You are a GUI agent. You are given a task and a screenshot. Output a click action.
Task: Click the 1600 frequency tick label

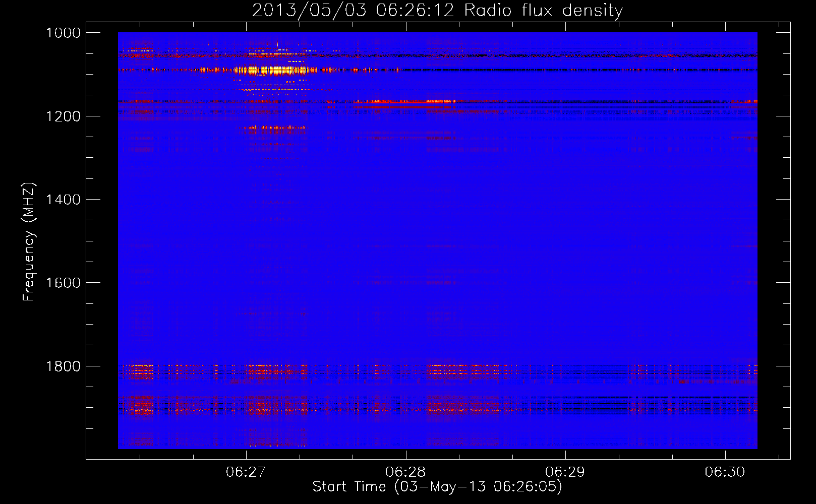tap(63, 283)
